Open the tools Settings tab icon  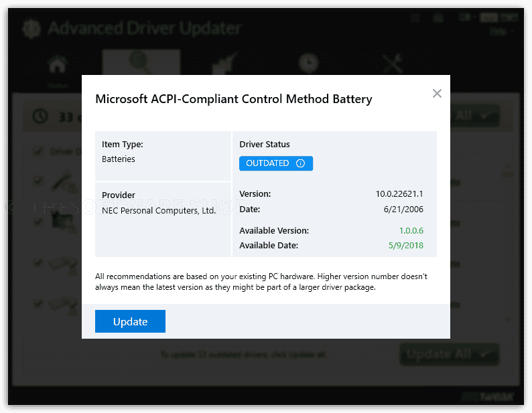[x=393, y=64]
